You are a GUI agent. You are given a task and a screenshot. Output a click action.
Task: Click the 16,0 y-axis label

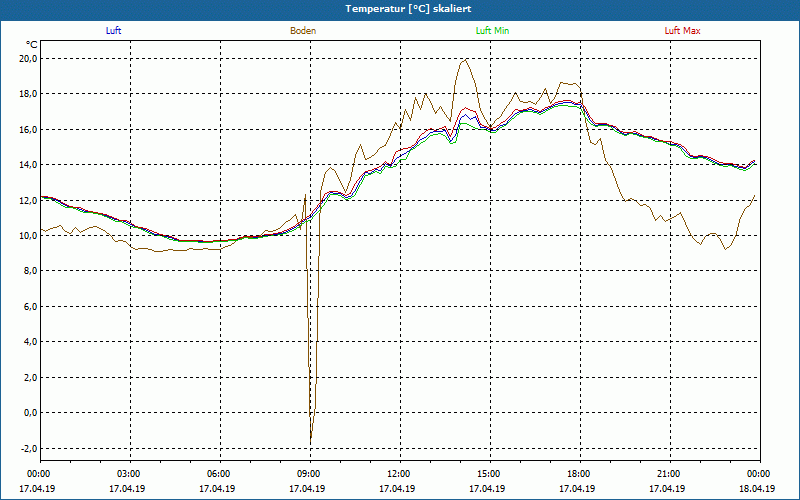[x=29, y=130]
